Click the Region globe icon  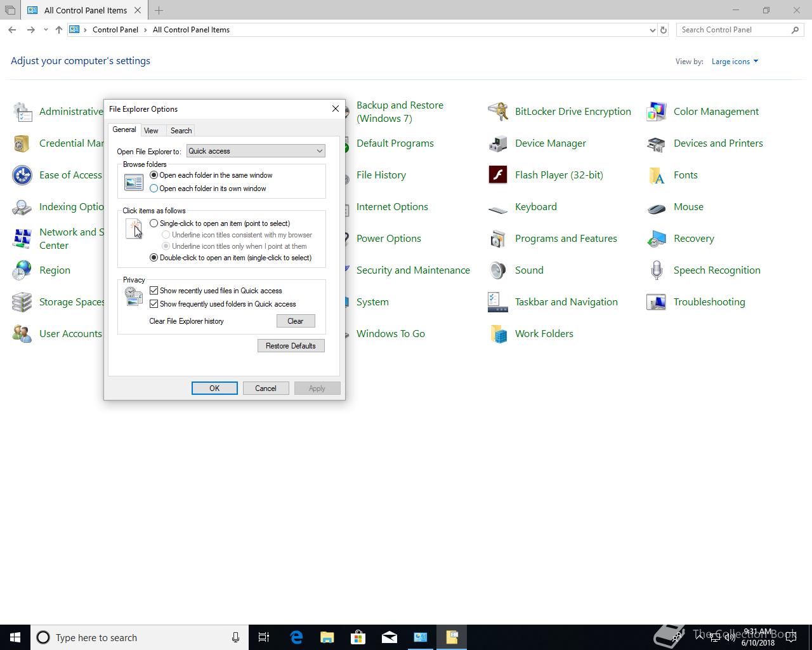click(x=22, y=270)
